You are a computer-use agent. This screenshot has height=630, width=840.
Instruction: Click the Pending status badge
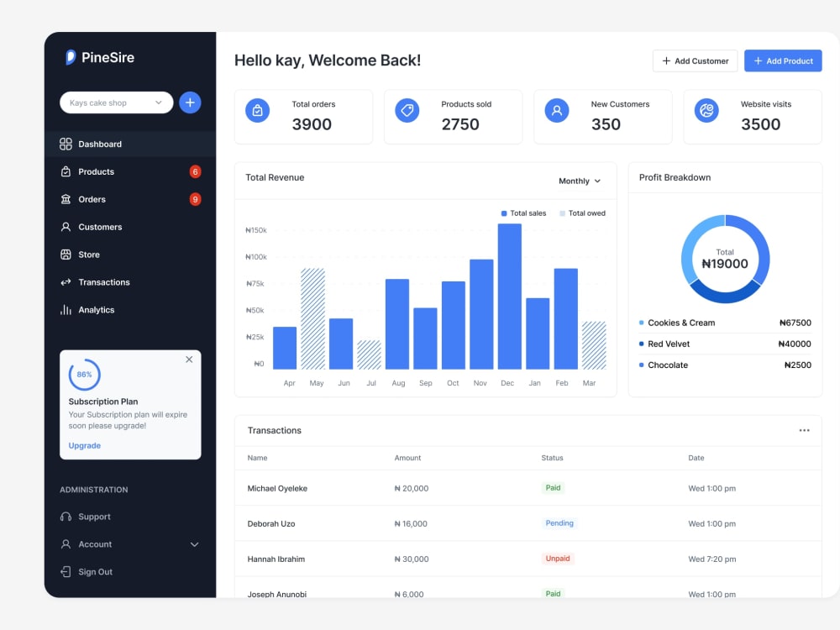pyautogui.click(x=559, y=522)
